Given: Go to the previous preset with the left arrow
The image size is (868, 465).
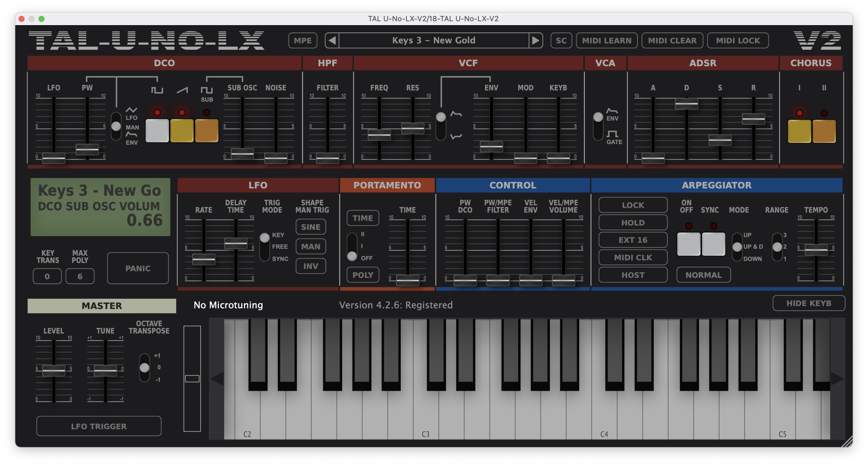Looking at the screenshot, I should 332,40.
